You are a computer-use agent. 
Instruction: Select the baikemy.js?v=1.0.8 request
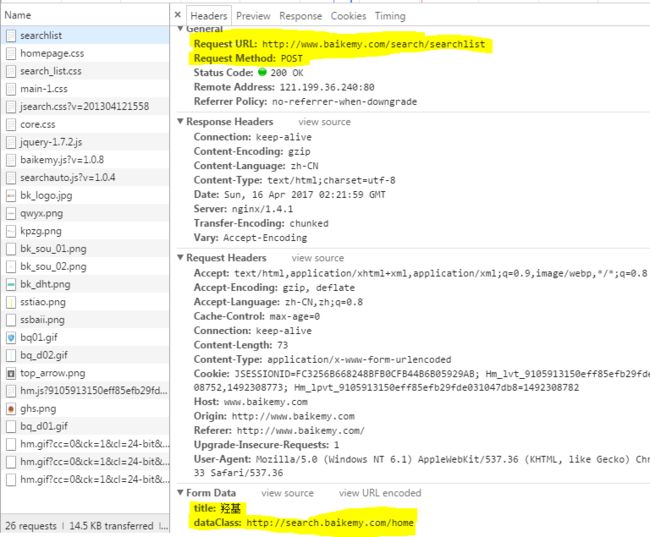[85, 160]
